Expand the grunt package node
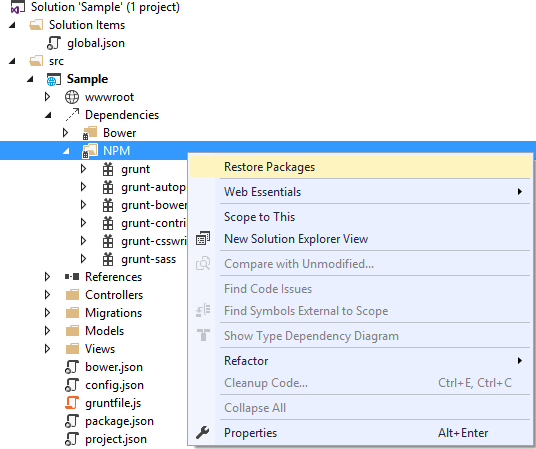536x449 pixels. tap(83, 169)
